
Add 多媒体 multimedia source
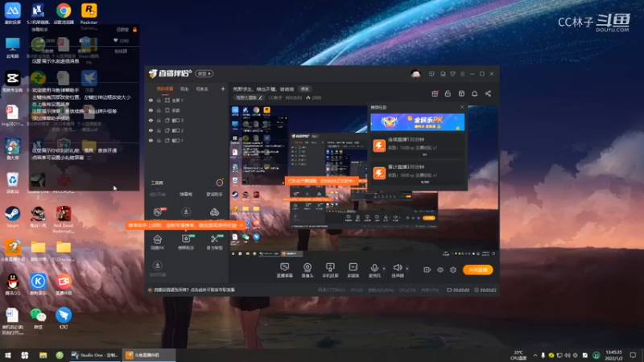pos(353,270)
